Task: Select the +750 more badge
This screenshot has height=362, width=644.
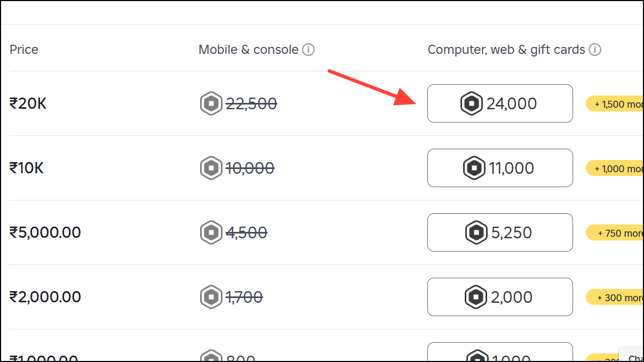Action: pyautogui.click(x=619, y=232)
